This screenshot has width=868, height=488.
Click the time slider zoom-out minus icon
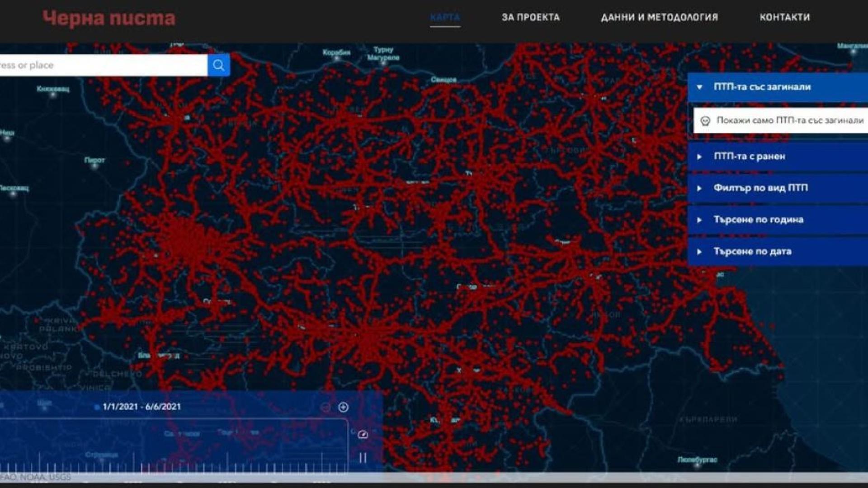(x=325, y=407)
